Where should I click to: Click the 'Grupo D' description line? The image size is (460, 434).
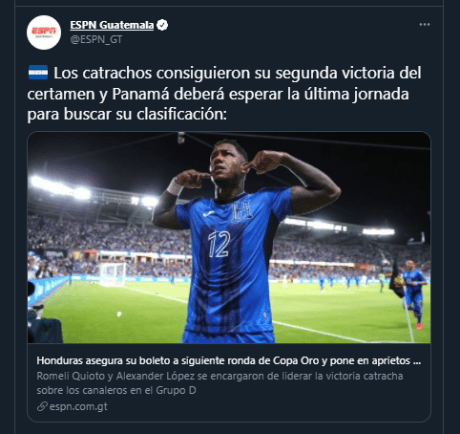[x=116, y=390]
